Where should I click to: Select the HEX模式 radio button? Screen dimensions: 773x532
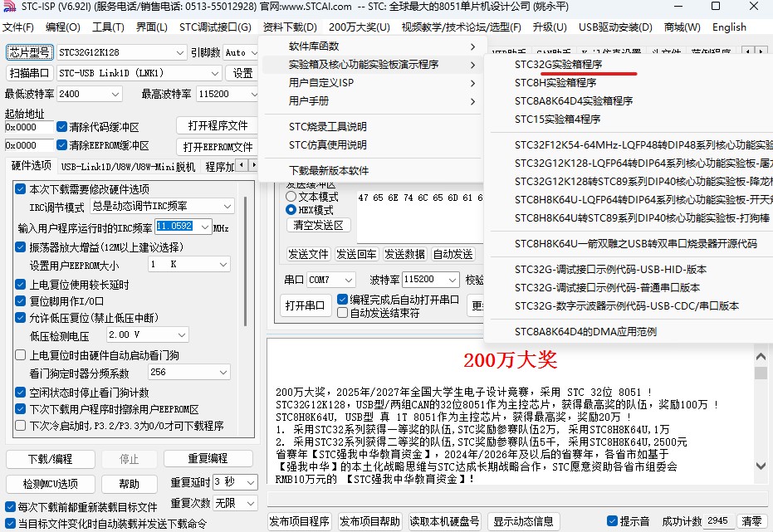[x=291, y=210]
